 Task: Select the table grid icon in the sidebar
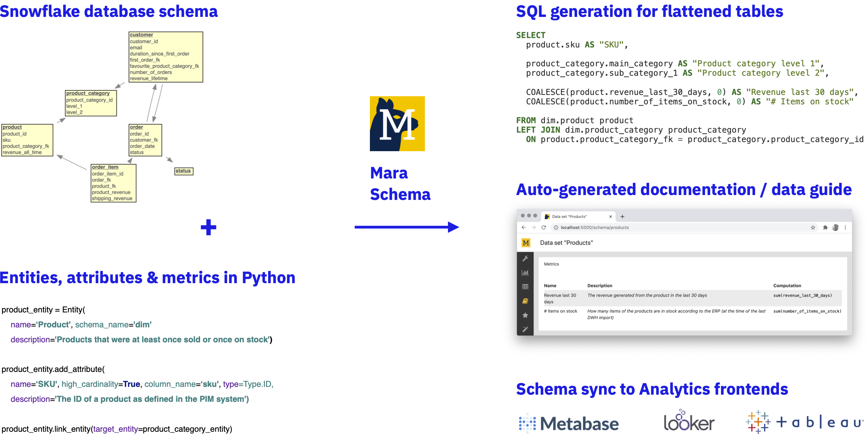(526, 287)
